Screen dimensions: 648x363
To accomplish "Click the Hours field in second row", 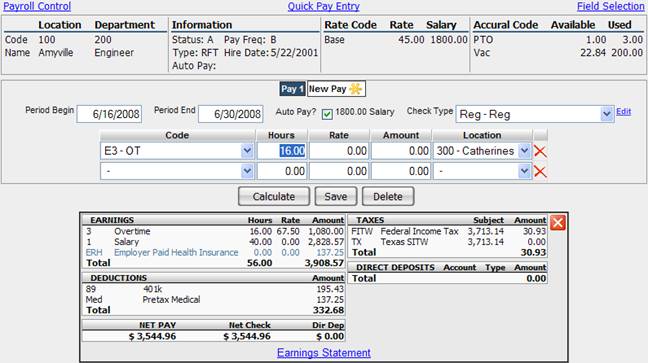I will click(x=282, y=171).
